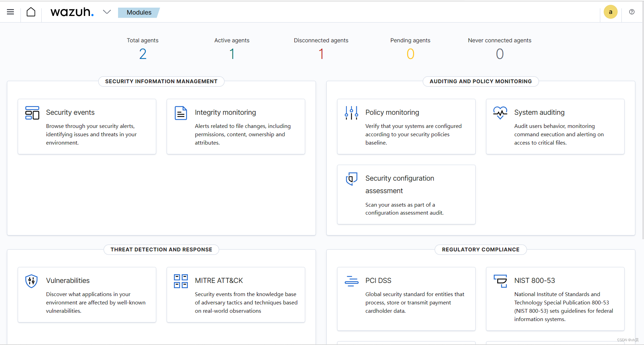Open the Policy monitoring module title
The width and height of the screenshot is (644, 345).
pyautogui.click(x=392, y=112)
